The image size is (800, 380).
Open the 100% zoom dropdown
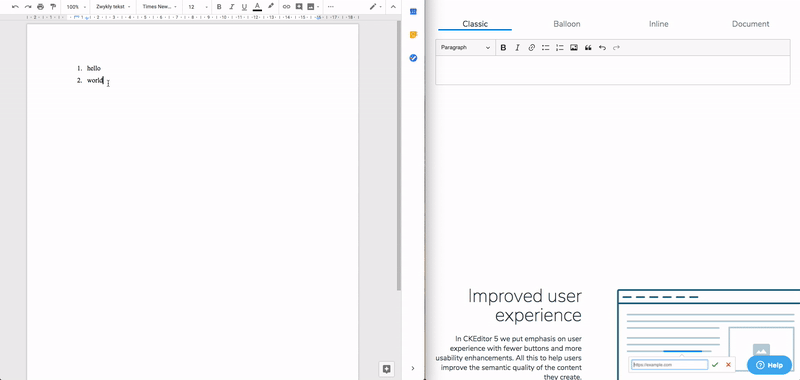click(77, 7)
